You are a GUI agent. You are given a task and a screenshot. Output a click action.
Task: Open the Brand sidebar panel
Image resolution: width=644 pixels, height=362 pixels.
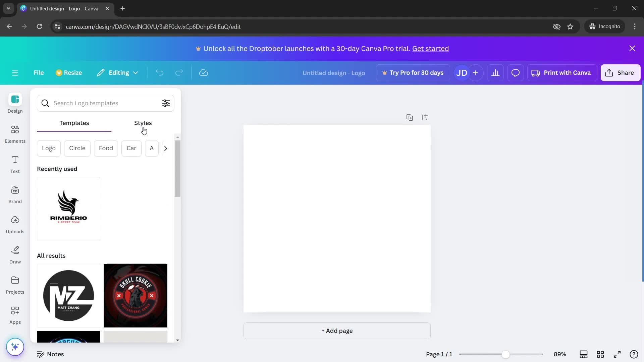[x=15, y=194]
